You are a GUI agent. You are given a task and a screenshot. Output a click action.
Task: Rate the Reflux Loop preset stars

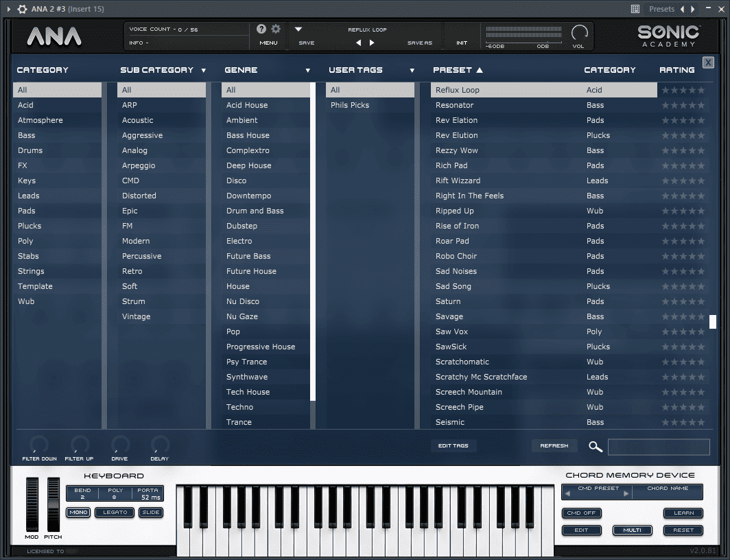tap(683, 91)
